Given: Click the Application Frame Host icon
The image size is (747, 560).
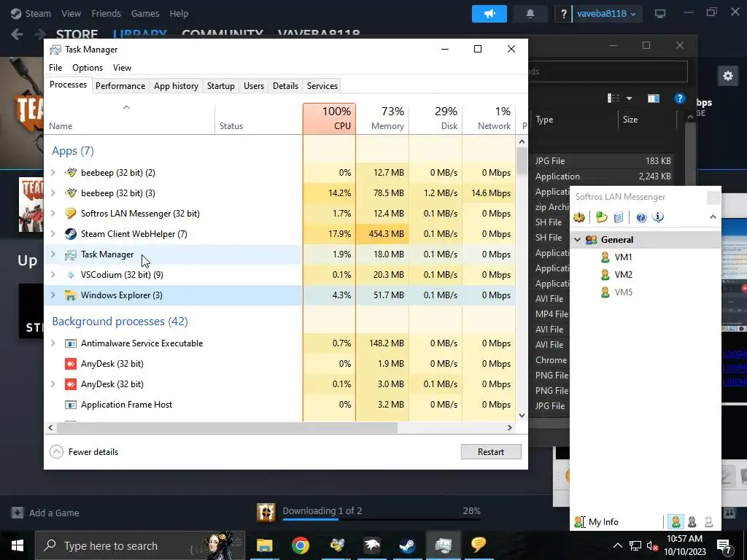Looking at the screenshot, I should pos(71,405).
